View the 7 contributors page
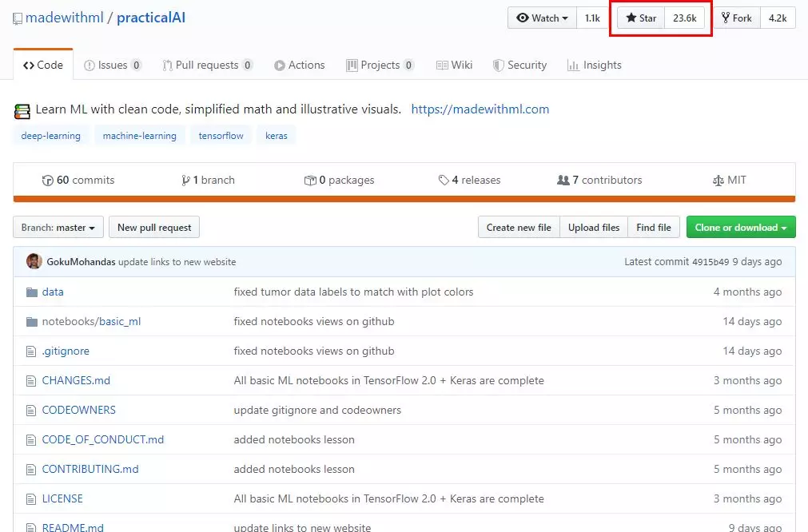This screenshot has width=808, height=532. [600, 181]
